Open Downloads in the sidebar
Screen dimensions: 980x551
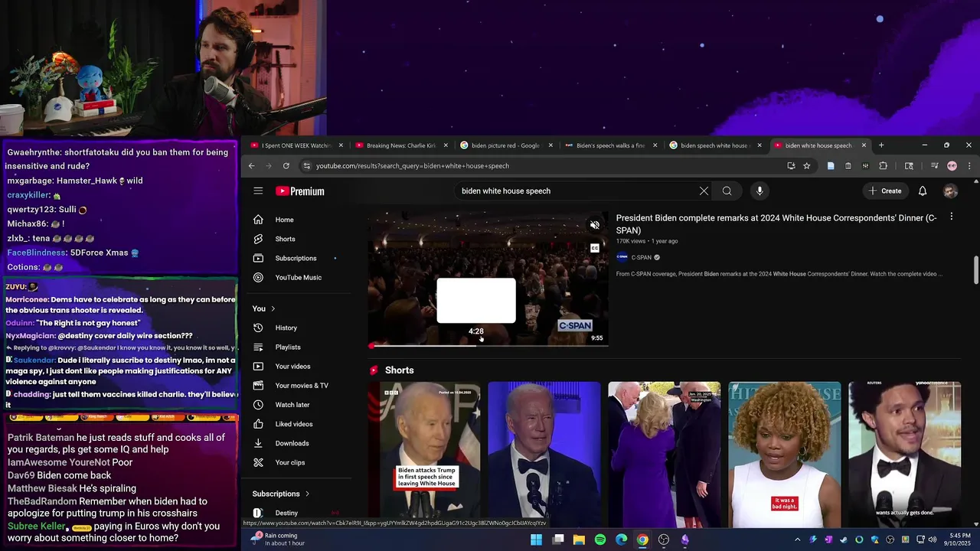[299, 443]
